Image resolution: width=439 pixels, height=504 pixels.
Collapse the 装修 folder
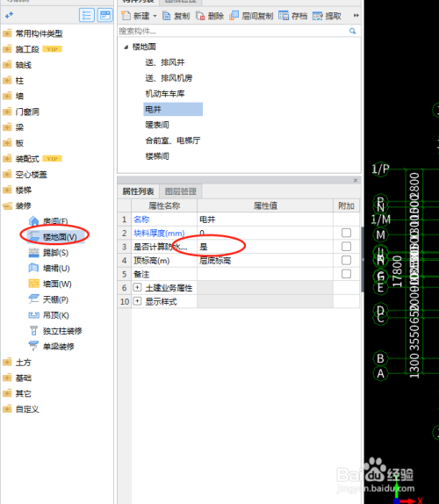coord(18,205)
